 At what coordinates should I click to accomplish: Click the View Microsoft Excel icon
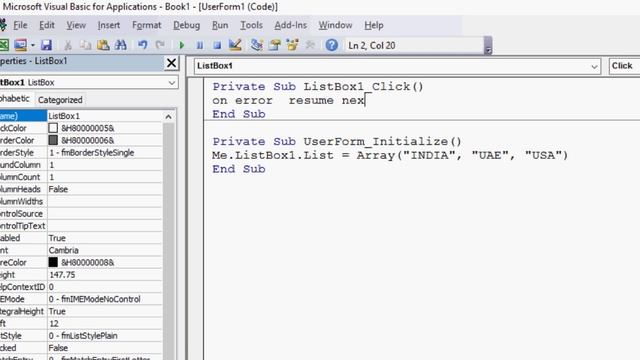pyautogui.click(x=4, y=45)
